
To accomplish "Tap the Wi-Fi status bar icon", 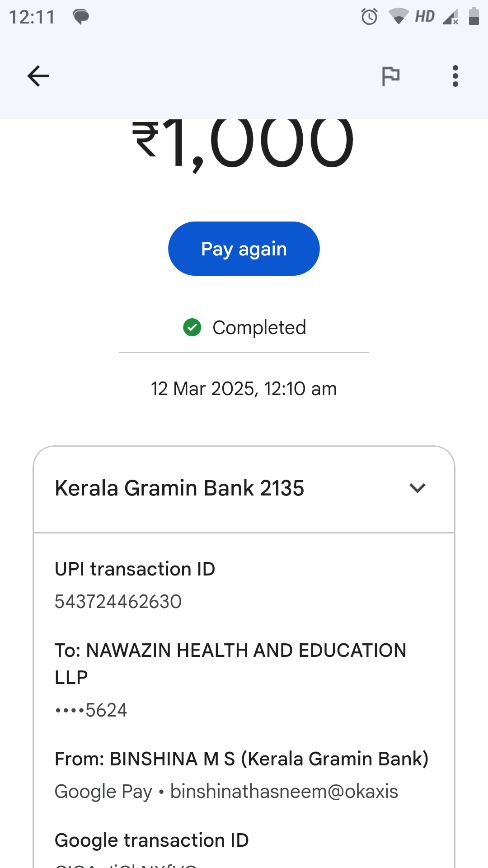I will (x=398, y=17).
